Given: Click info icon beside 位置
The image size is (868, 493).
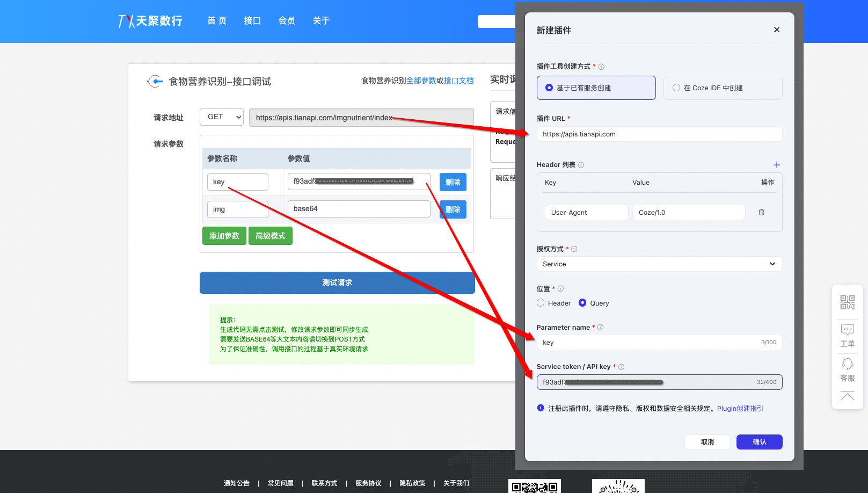Looking at the screenshot, I should pos(560,288).
